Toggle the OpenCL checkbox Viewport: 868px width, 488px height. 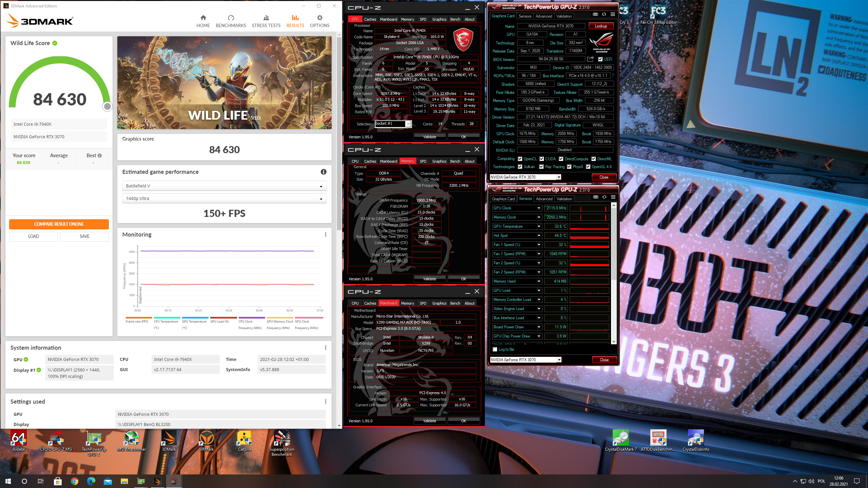(520, 159)
